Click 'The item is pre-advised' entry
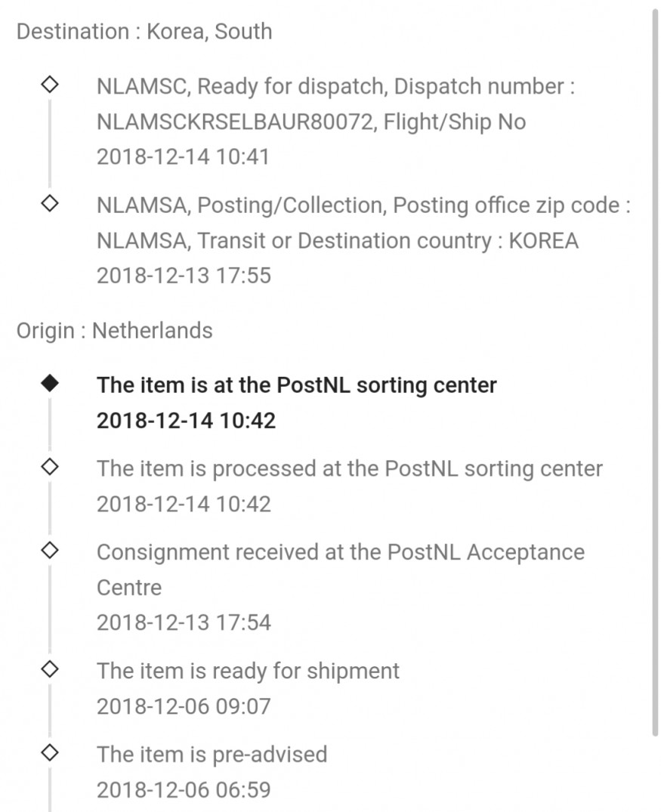 (212, 755)
